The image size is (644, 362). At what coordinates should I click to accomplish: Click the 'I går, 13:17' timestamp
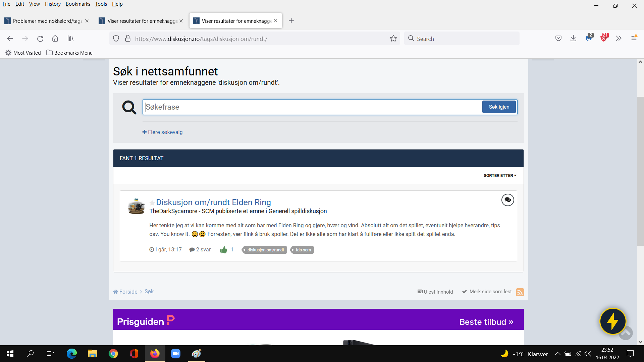[165, 250]
